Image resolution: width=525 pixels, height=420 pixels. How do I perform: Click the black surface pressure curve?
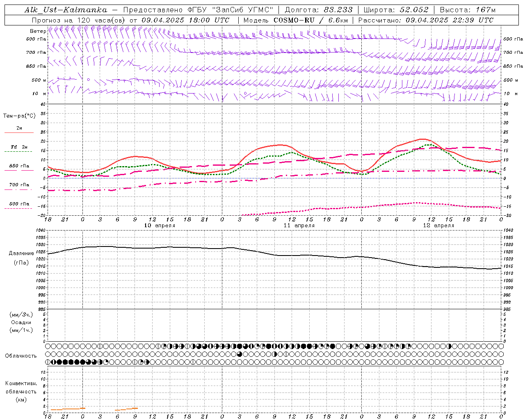tap(275, 255)
